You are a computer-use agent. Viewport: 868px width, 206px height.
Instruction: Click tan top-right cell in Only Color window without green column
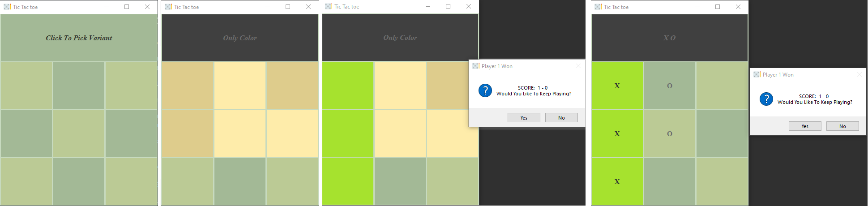[292, 86]
